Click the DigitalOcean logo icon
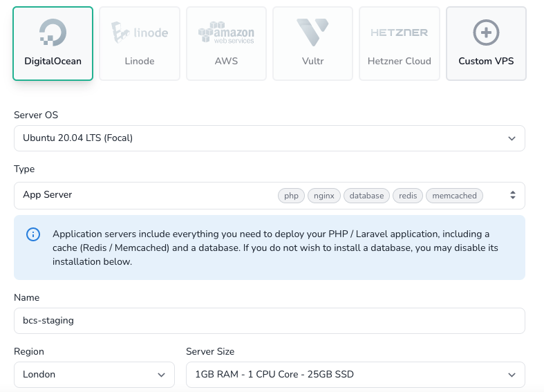The width and height of the screenshot is (544, 392). tap(53, 32)
